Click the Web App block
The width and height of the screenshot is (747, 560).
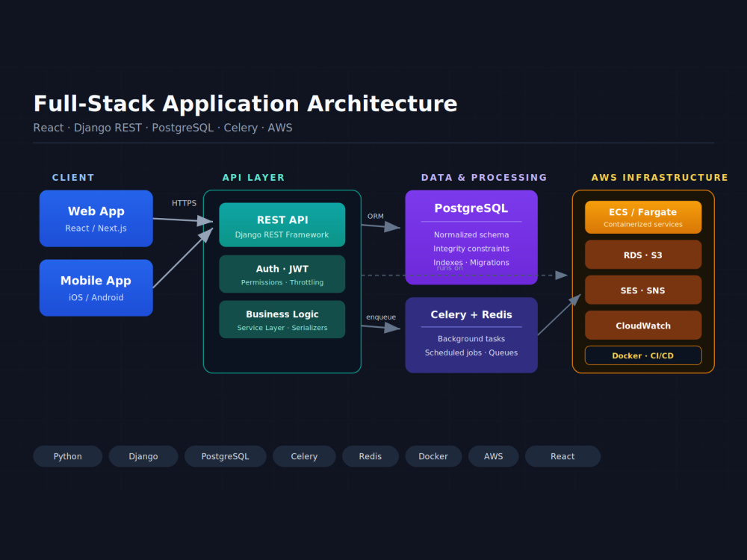(x=96, y=219)
